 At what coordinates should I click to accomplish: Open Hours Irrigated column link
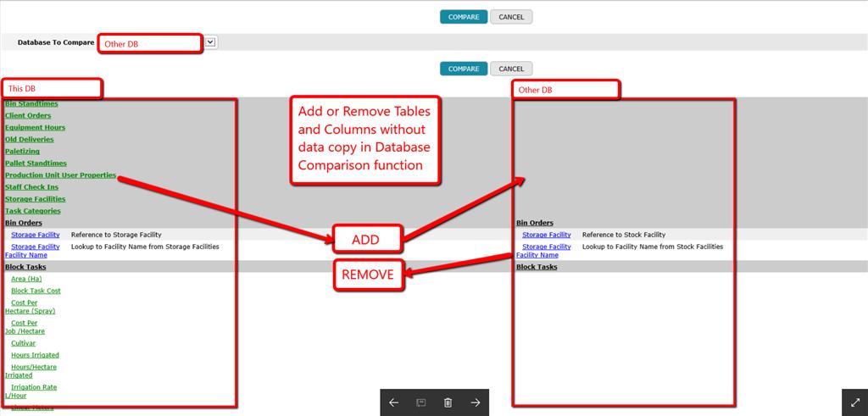35,355
